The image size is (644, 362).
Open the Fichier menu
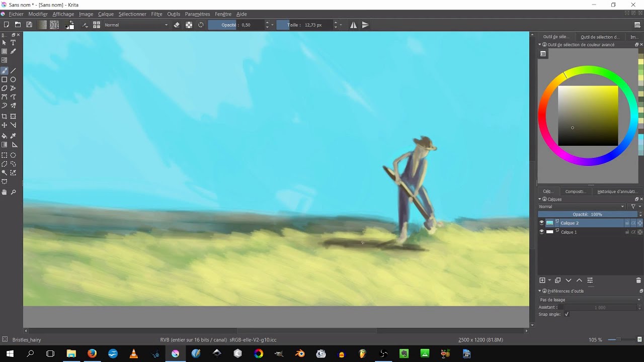pos(16,14)
